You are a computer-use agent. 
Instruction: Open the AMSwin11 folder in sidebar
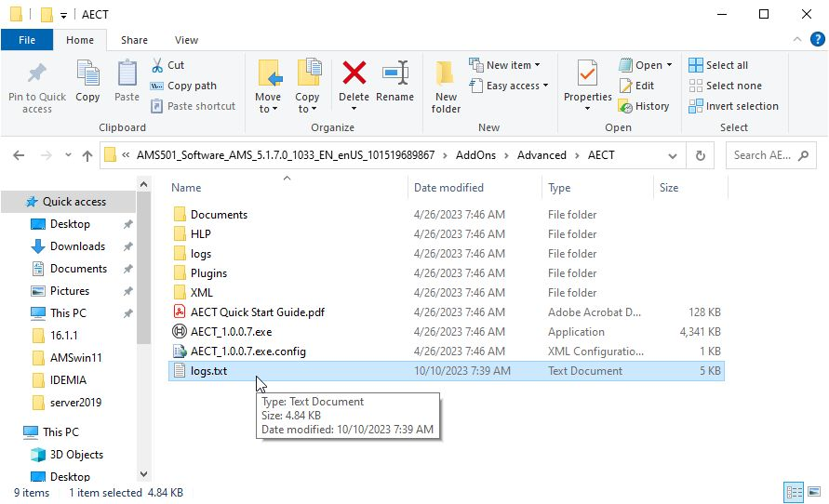75,358
